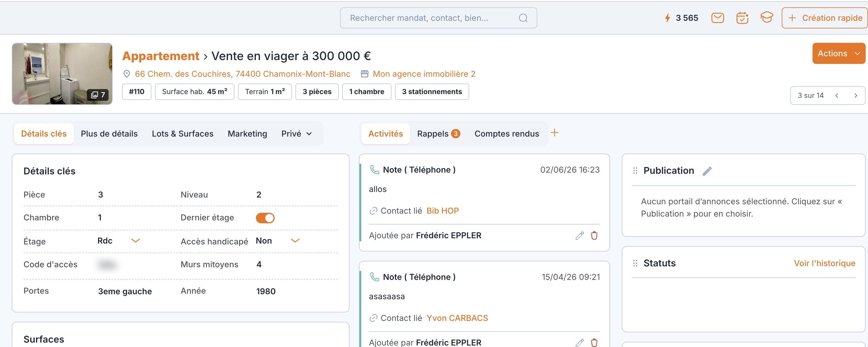Click the #110 reference tag
The image size is (868, 347).
tap(136, 91)
